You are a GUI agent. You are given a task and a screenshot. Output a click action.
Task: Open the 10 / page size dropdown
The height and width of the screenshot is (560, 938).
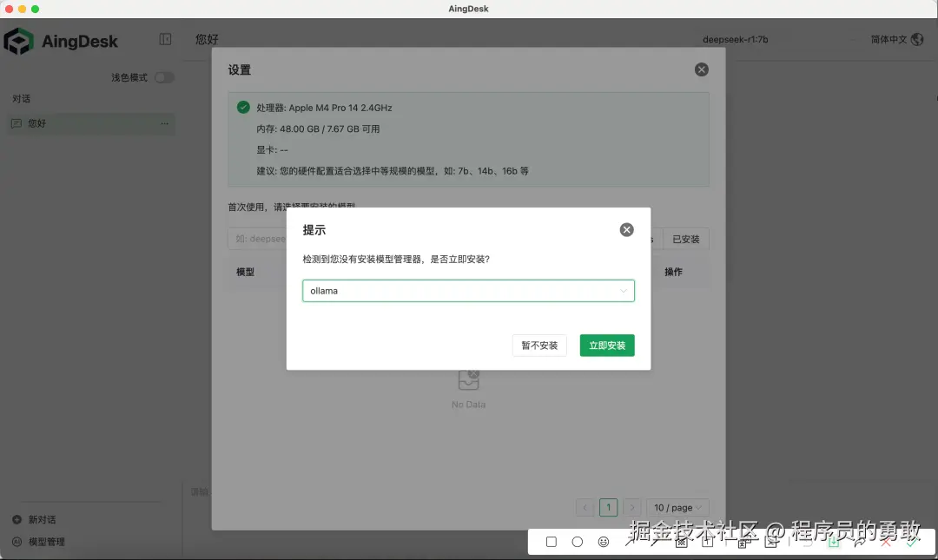point(677,507)
